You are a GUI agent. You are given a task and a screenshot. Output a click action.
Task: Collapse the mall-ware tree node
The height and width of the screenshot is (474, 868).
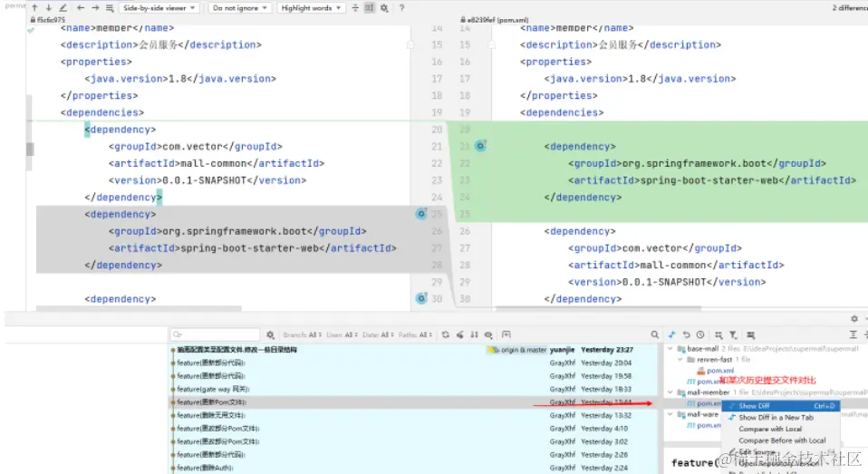670,414
